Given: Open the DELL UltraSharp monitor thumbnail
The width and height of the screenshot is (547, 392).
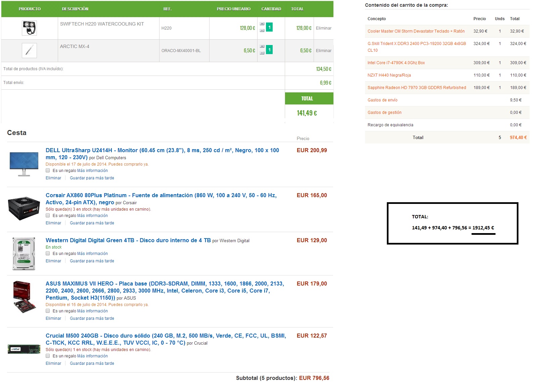Looking at the screenshot, I should 24,164.
